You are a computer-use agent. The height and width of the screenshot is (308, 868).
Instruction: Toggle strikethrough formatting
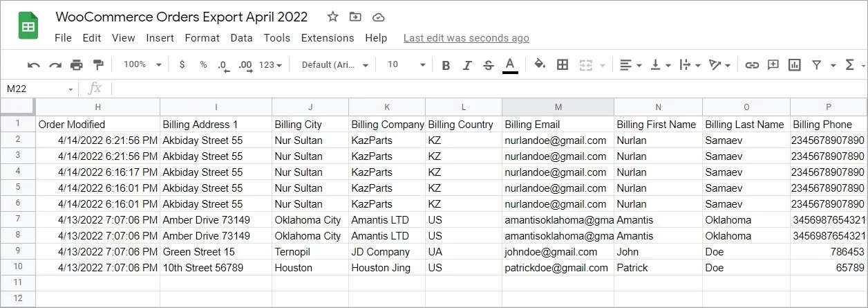point(489,65)
